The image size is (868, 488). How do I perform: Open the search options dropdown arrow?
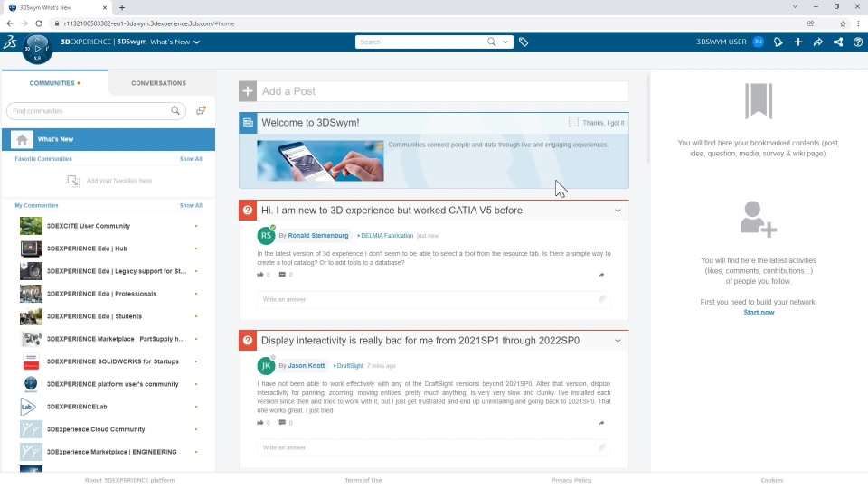tap(505, 42)
